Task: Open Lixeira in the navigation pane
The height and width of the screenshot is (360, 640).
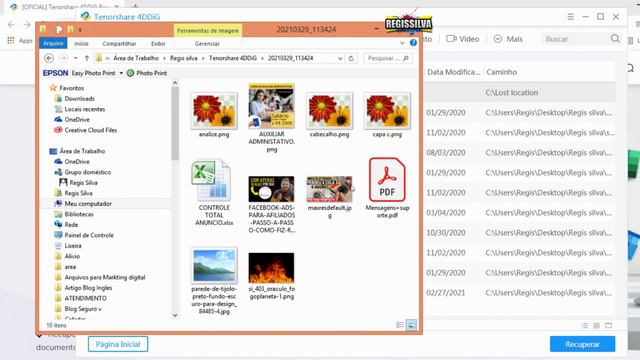Action: pyautogui.click(x=73, y=246)
